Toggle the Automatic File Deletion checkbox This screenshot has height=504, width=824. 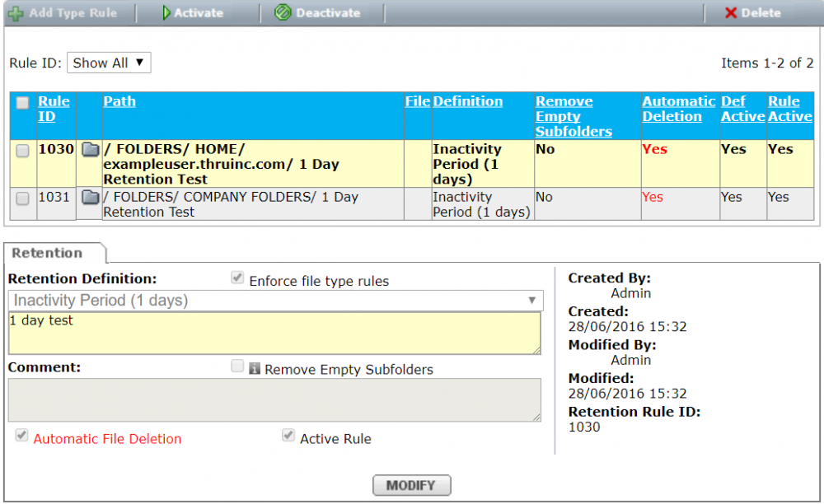tap(21, 436)
